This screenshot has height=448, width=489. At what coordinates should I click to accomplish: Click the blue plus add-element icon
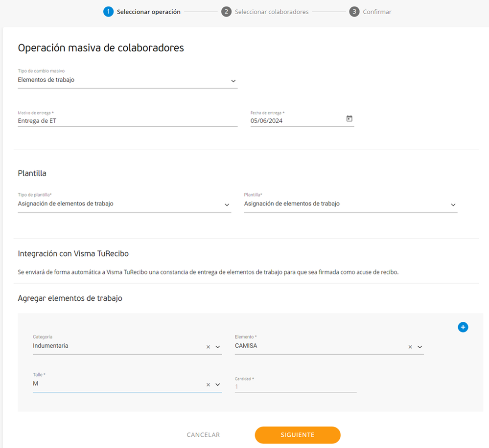click(463, 327)
